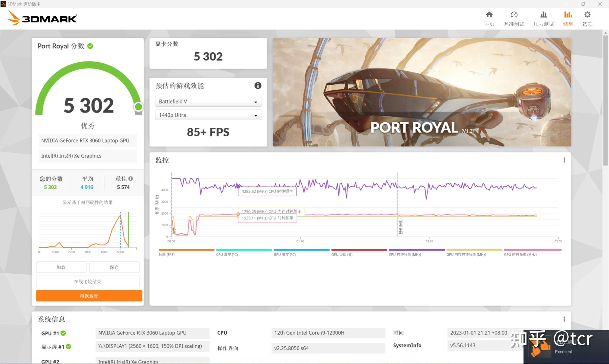Click the GPU #1 system info value
Viewport: 609px width, 364px height.
152,333
